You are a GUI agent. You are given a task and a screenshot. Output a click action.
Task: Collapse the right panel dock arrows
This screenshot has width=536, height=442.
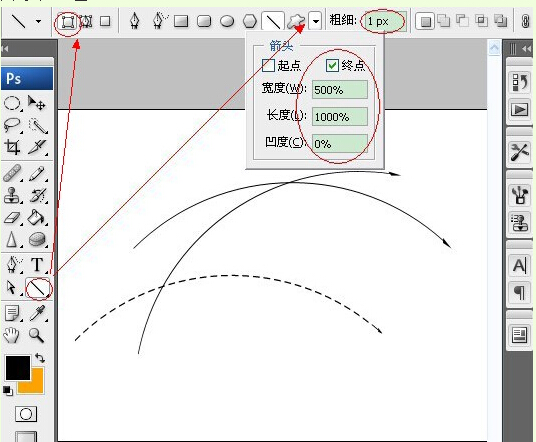(527, 49)
